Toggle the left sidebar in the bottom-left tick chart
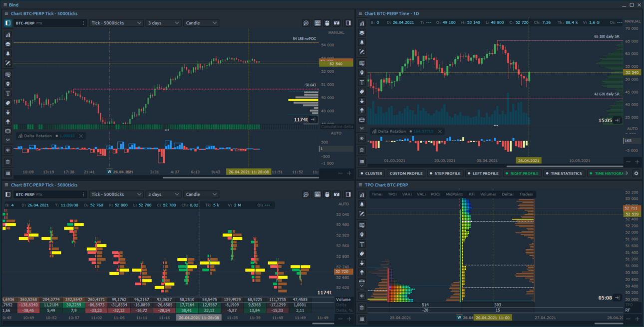 8,194
